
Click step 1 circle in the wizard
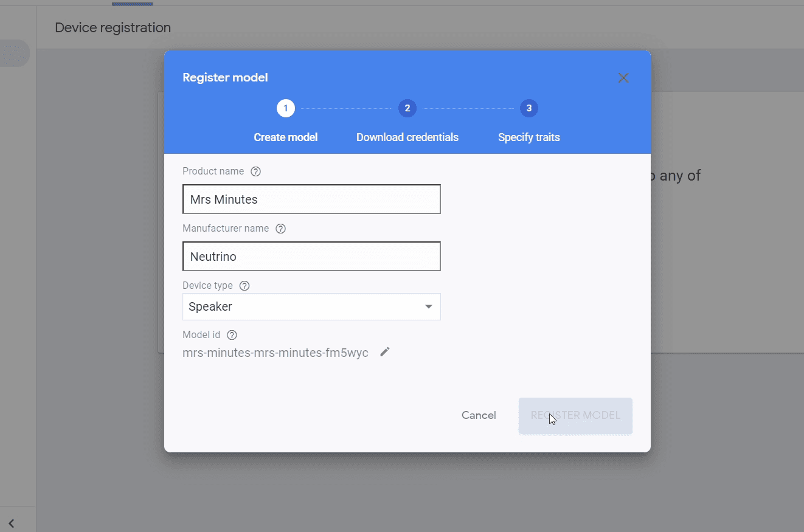click(x=286, y=108)
